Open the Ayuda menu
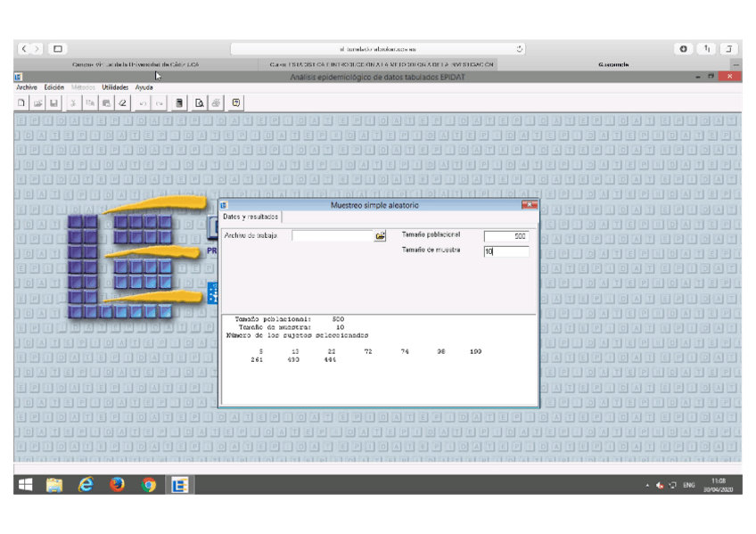The height and width of the screenshot is (534, 756). 144,87
